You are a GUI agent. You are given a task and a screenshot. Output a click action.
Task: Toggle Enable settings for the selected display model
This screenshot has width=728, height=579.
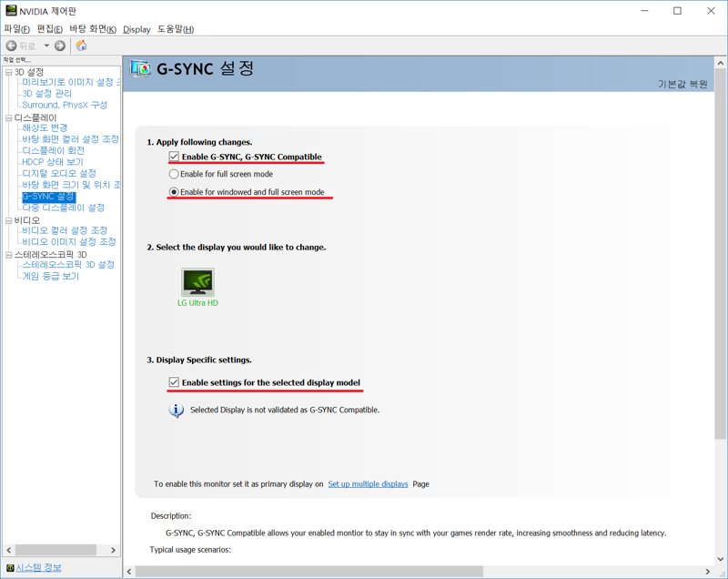click(174, 382)
